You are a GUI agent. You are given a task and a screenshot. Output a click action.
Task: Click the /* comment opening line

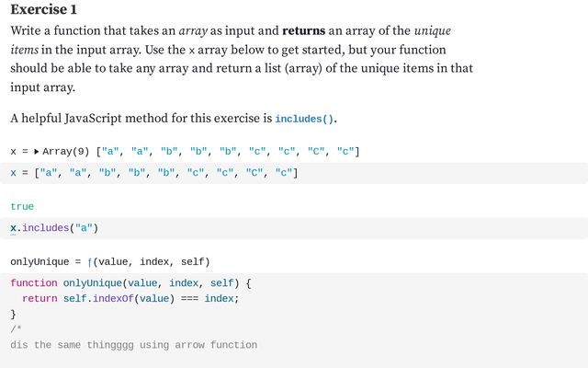click(x=16, y=329)
